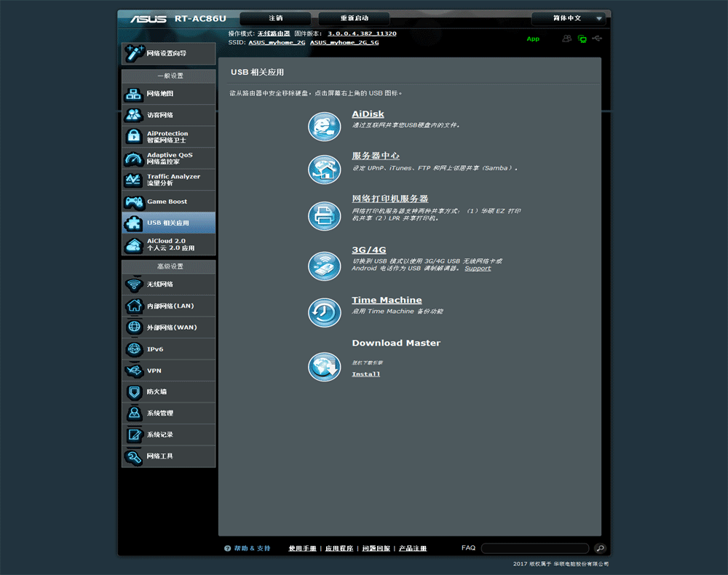728x575 pixels.
Task: Click the network printer server icon
Action: pos(324,216)
